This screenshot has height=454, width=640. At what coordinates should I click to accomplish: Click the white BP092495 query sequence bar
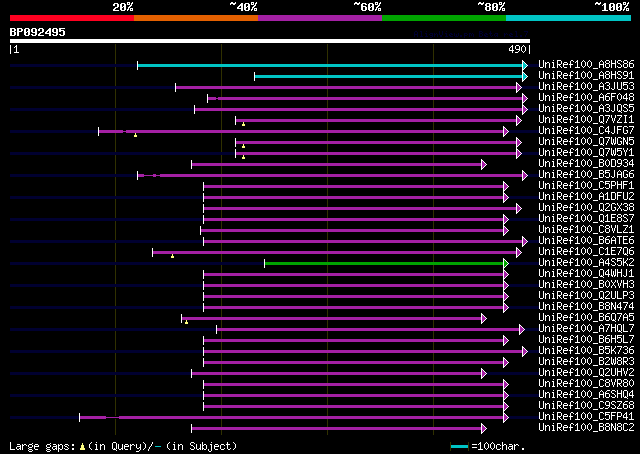pos(270,41)
